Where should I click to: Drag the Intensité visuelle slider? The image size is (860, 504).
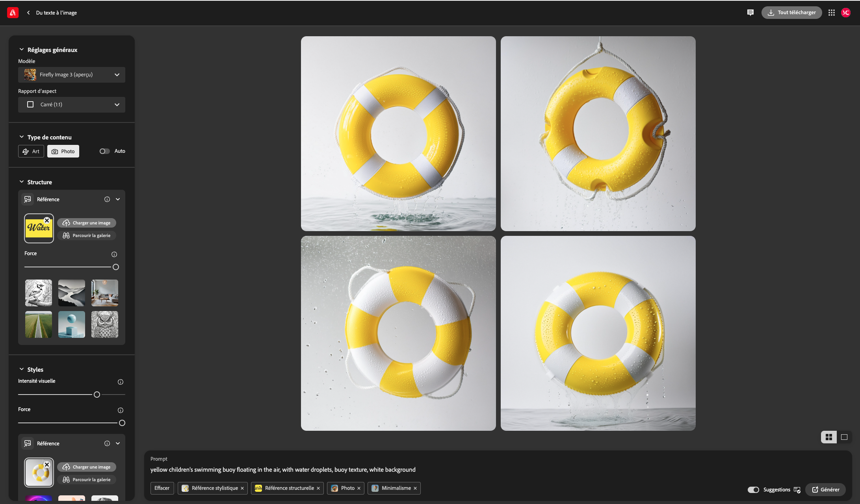[97, 394]
